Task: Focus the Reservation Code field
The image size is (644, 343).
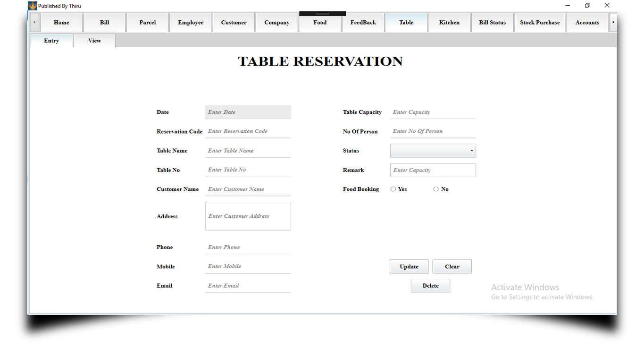Action: [x=248, y=131]
